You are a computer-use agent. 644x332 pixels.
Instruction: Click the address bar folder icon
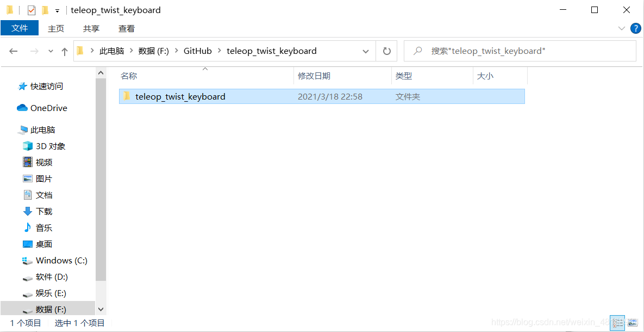[80, 51]
